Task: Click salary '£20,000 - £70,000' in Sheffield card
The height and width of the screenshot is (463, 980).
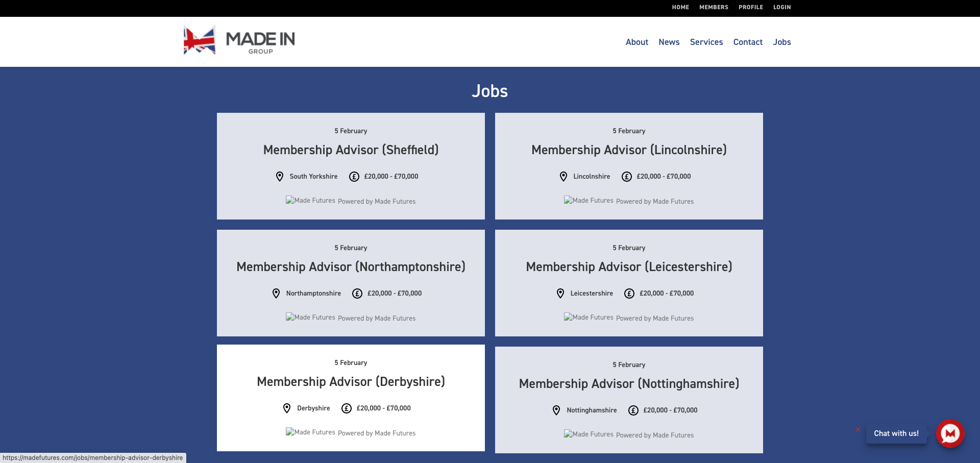Action: [391, 177]
